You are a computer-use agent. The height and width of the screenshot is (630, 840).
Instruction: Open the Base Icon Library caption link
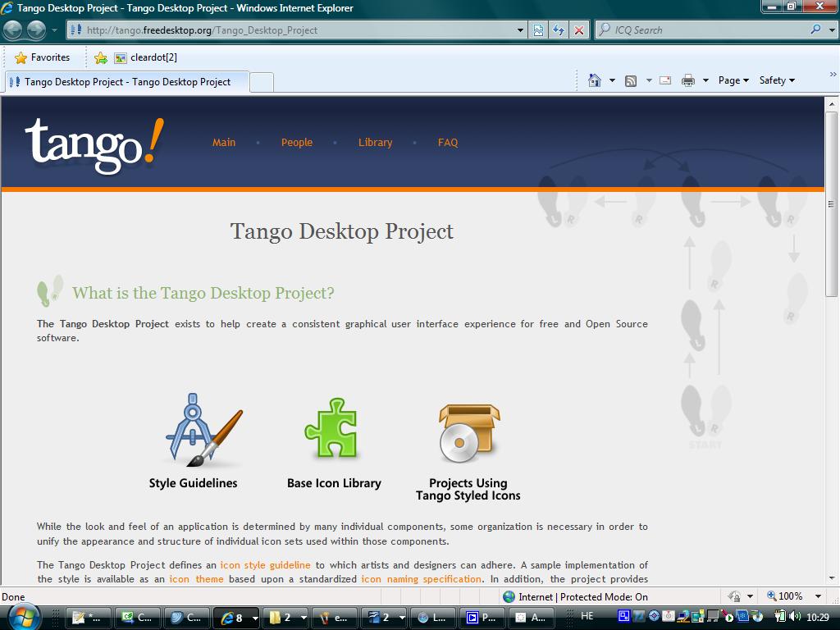point(334,483)
